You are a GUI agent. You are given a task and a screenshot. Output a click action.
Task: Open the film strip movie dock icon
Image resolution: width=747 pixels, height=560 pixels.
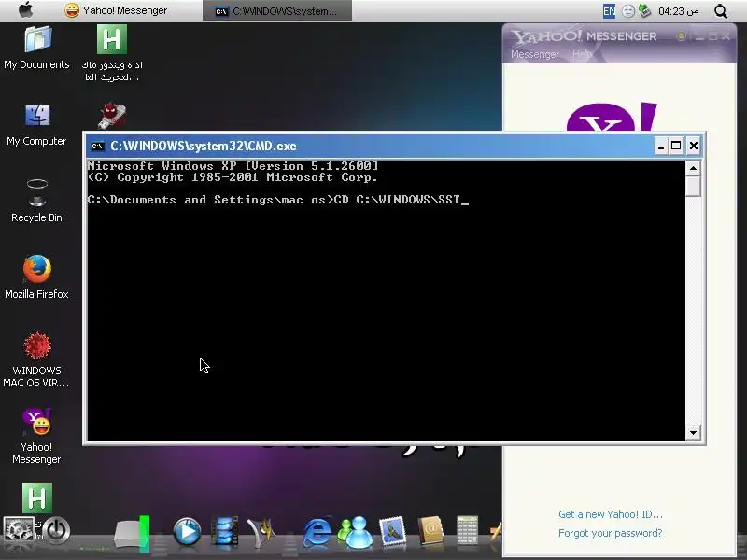coord(224,531)
